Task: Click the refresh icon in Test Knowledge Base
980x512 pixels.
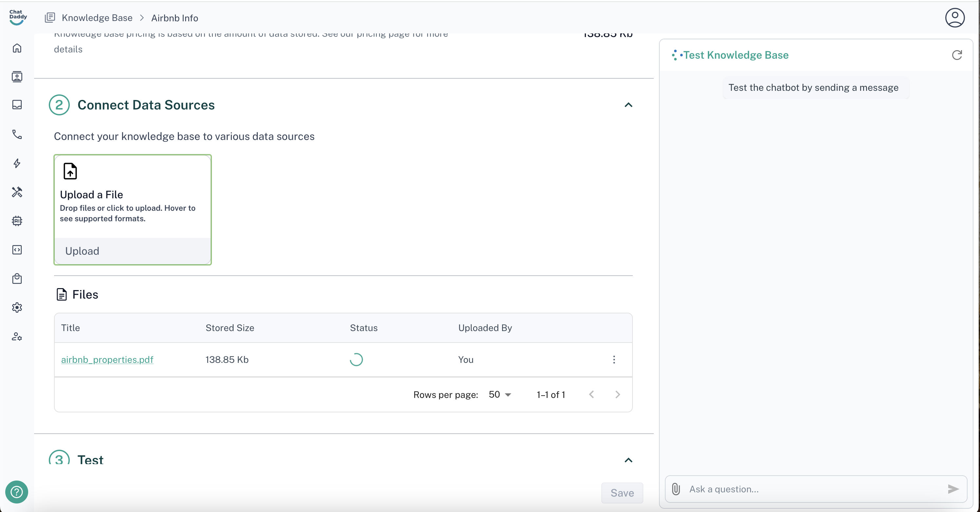Action: pos(957,55)
